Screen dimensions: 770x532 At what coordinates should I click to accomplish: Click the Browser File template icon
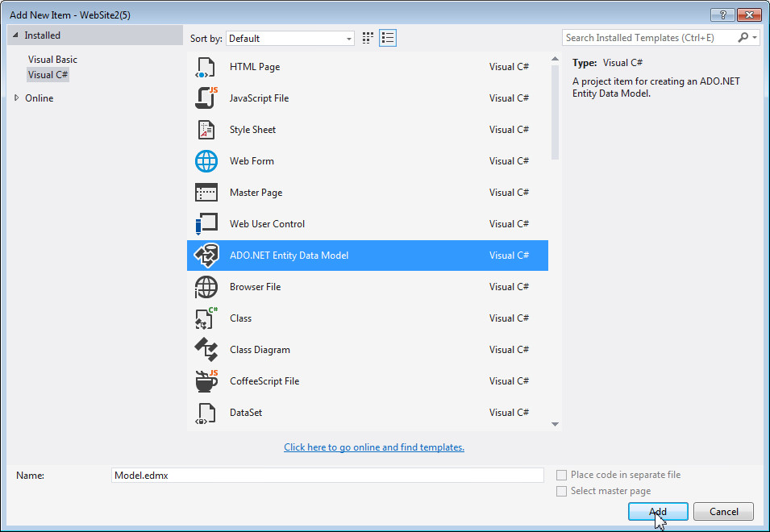click(206, 286)
